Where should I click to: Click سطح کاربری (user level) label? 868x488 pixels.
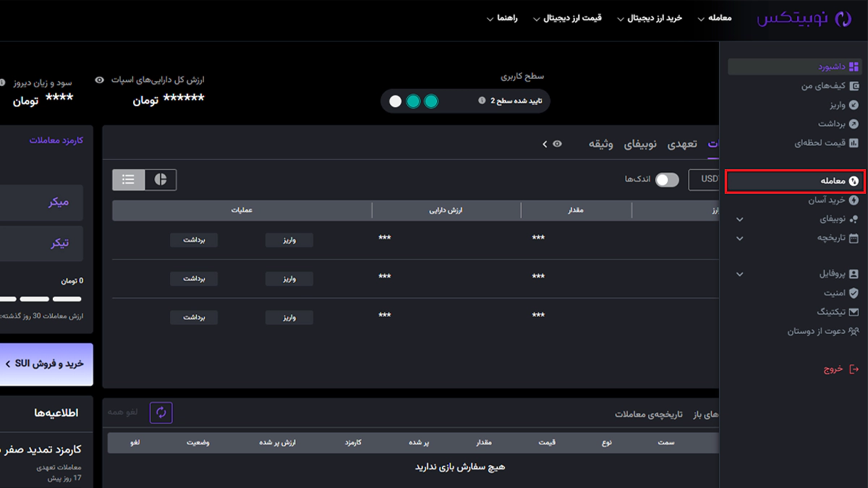point(523,76)
